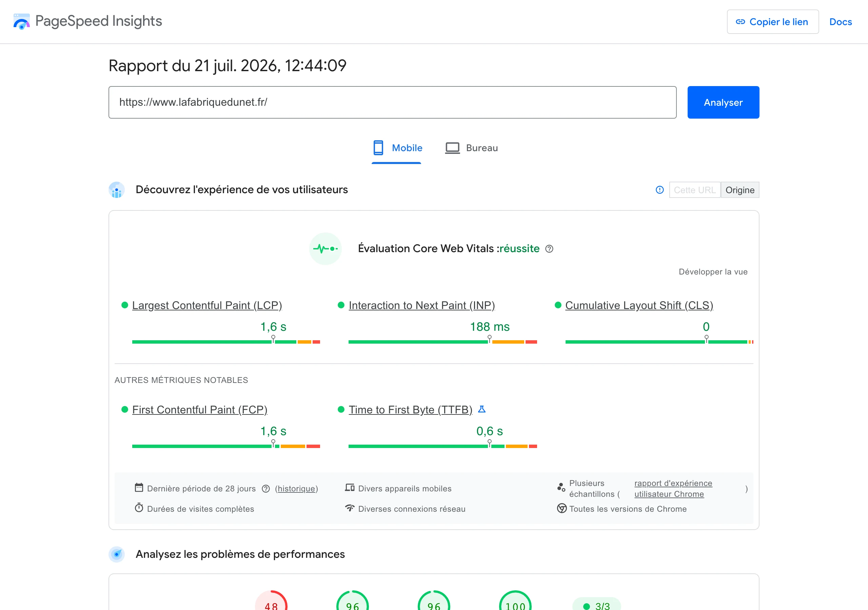Click the samples dots icon beside Plusieurs échantillons

pos(561,488)
